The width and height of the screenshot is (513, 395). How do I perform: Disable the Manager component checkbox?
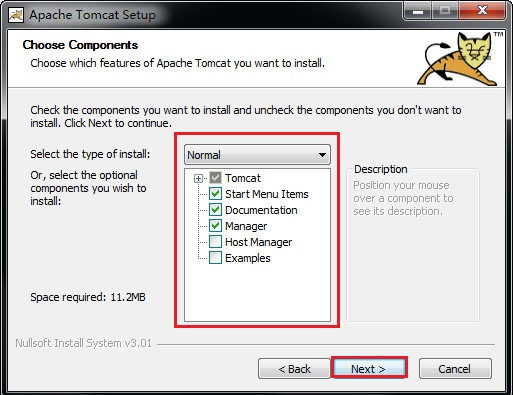(x=215, y=226)
